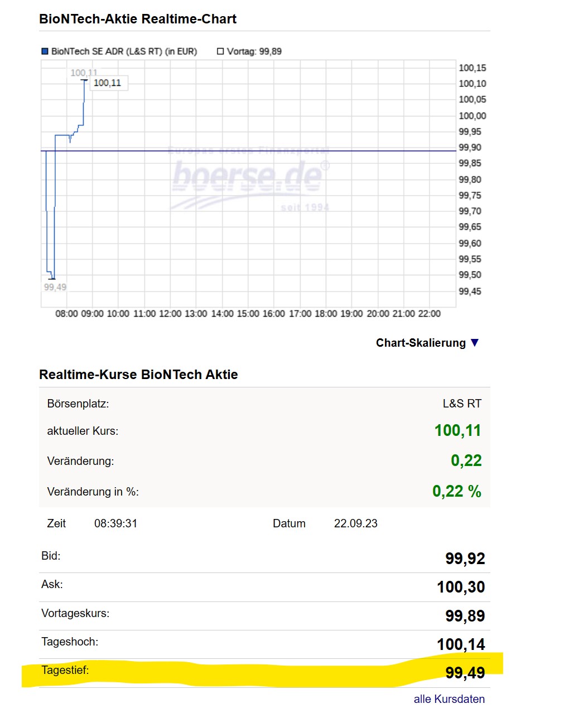Image resolution: width=588 pixels, height=728 pixels.
Task: Click the 'Zeit' label
Action: 56,523
